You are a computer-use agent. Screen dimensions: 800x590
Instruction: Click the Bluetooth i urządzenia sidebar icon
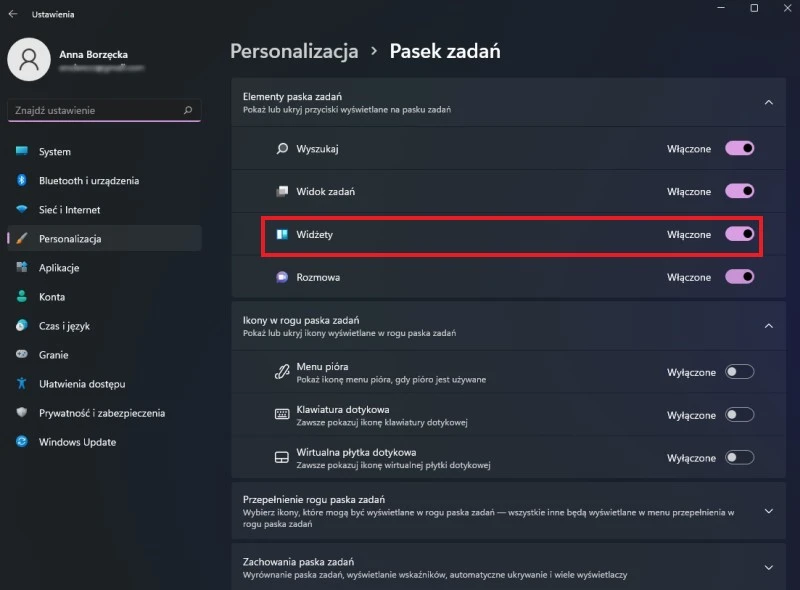21,181
